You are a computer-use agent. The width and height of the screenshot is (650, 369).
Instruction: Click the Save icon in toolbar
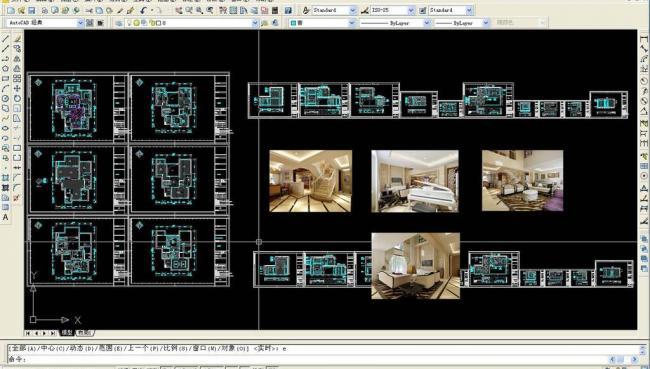click(32, 10)
